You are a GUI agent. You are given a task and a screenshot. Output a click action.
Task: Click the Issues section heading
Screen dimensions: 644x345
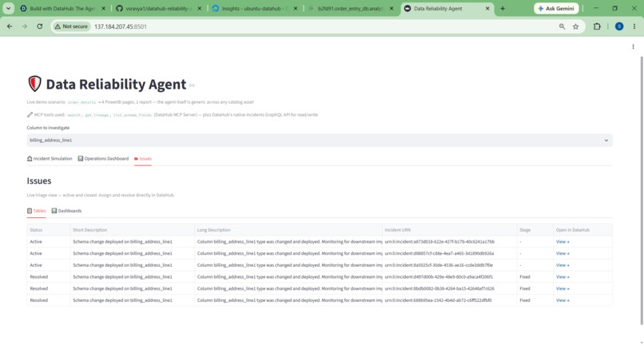click(x=39, y=180)
